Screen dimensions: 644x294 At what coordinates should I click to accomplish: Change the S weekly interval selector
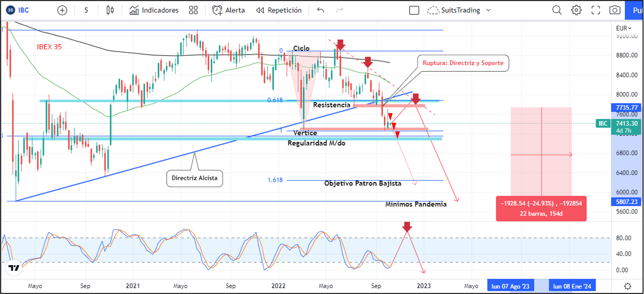(x=86, y=10)
